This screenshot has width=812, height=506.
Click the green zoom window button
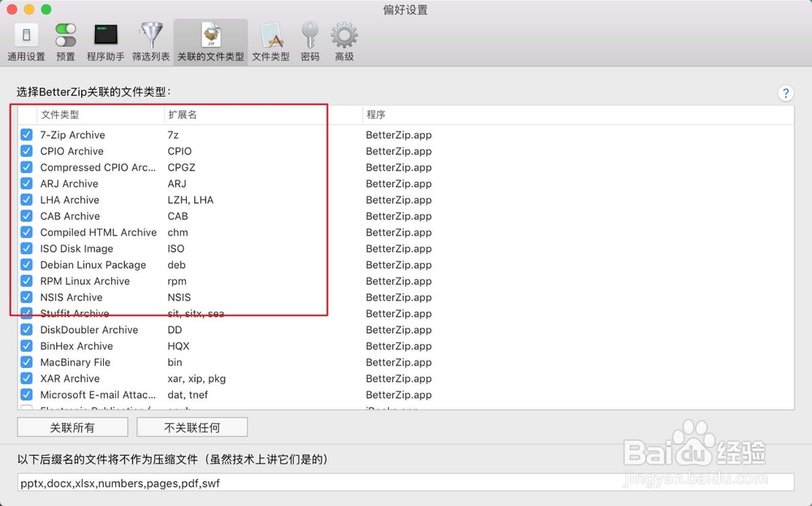click(46, 9)
